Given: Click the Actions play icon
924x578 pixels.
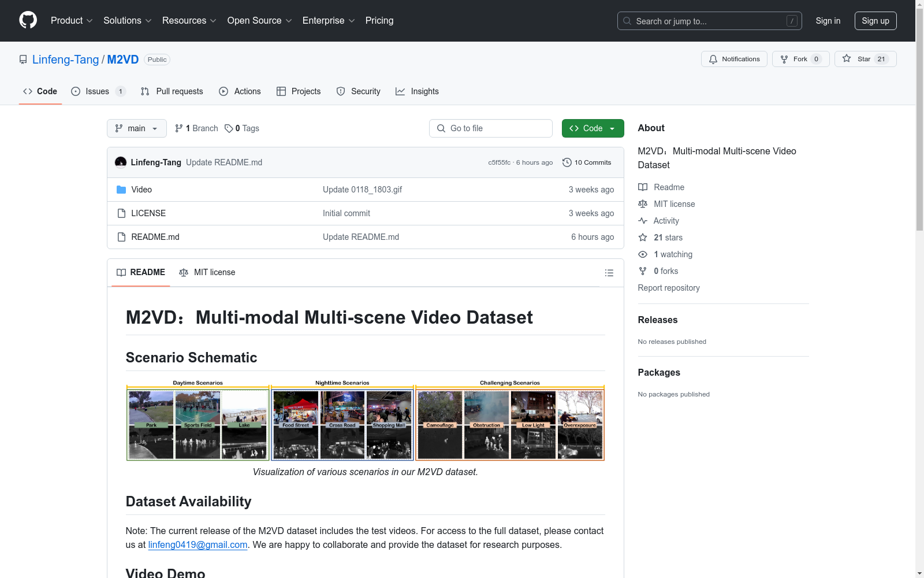Looking at the screenshot, I should [x=223, y=91].
